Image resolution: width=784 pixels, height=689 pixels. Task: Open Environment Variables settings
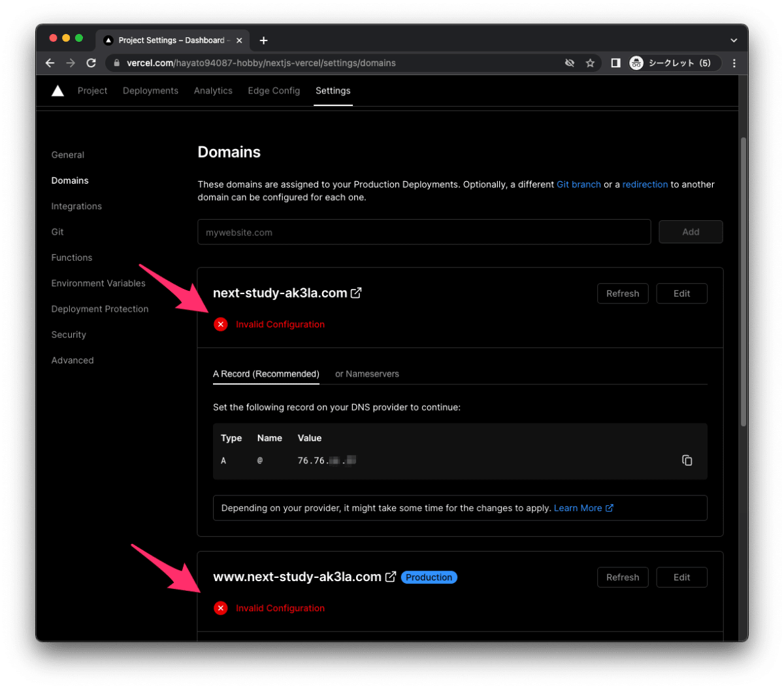click(99, 283)
